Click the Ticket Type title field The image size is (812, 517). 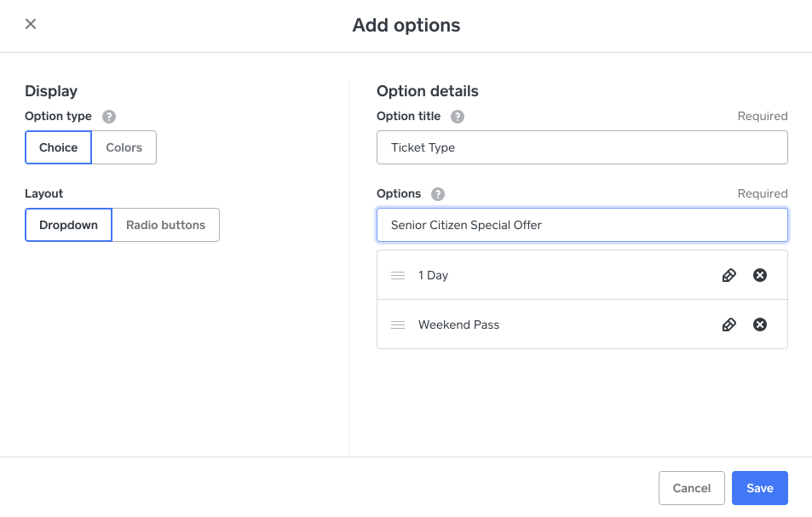pyautogui.click(x=582, y=147)
